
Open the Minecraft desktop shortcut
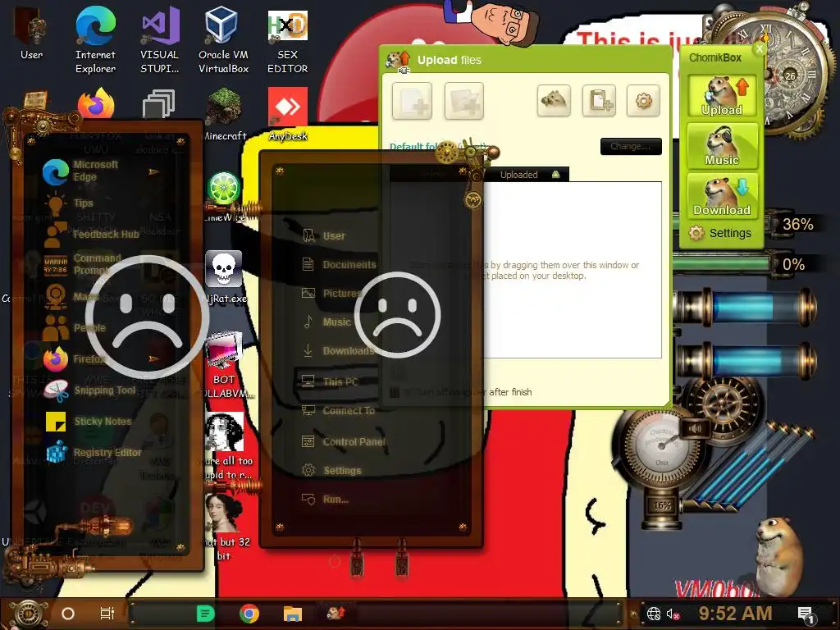coord(224,114)
